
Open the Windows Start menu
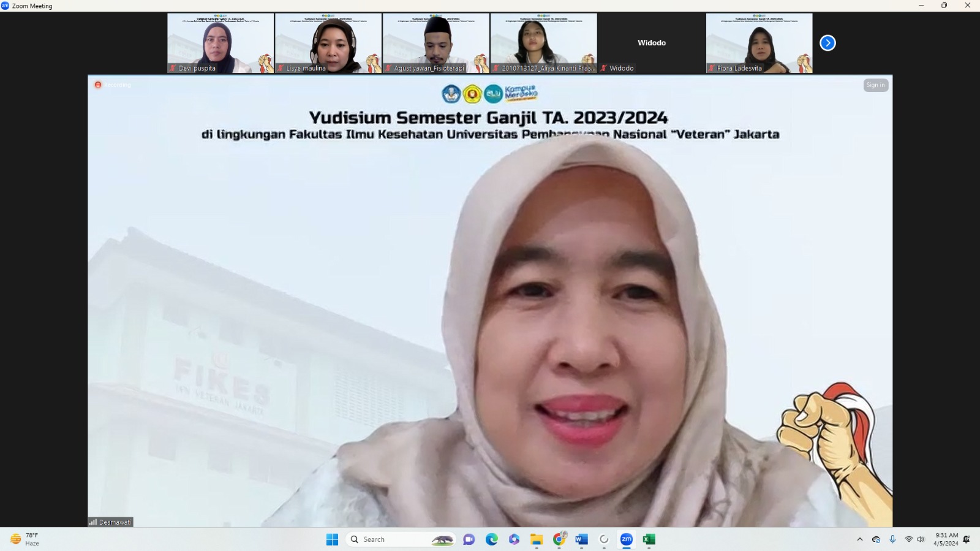[x=332, y=539]
